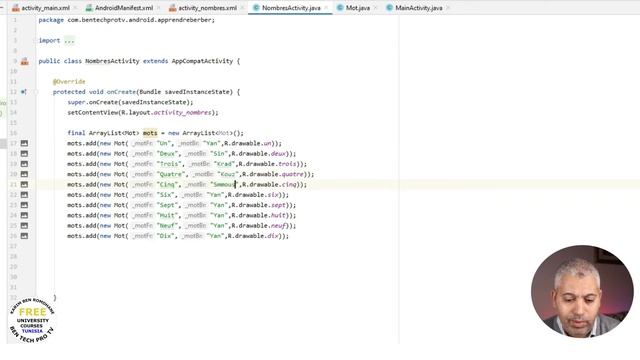
Task: Click the drawable preview gutter icon for "Un" line
Action: coord(24,143)
